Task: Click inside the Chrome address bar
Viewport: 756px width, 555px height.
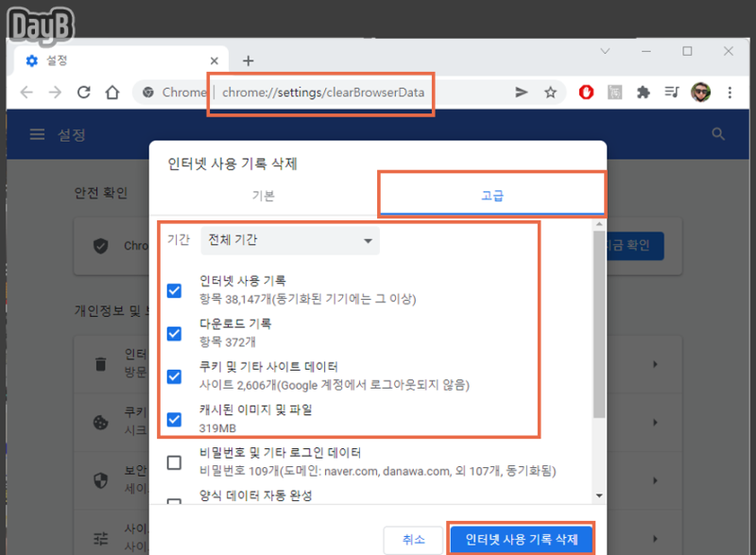Action: [x=321, y=93]
